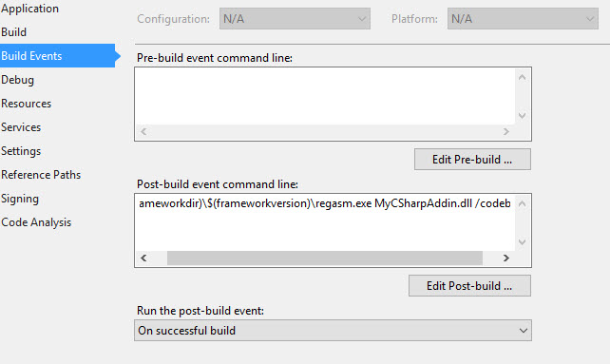The image size is (610, 364).
Task: Click inside the pre-build command line box
Action: tap(325, 96)
